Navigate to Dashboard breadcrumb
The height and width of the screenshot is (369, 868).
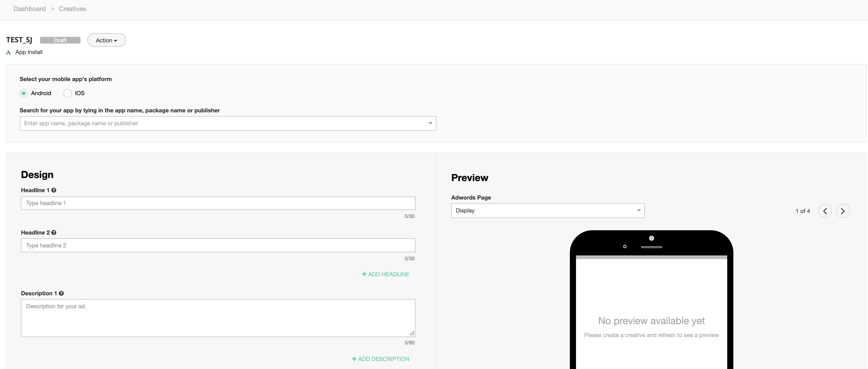point(29,9)
